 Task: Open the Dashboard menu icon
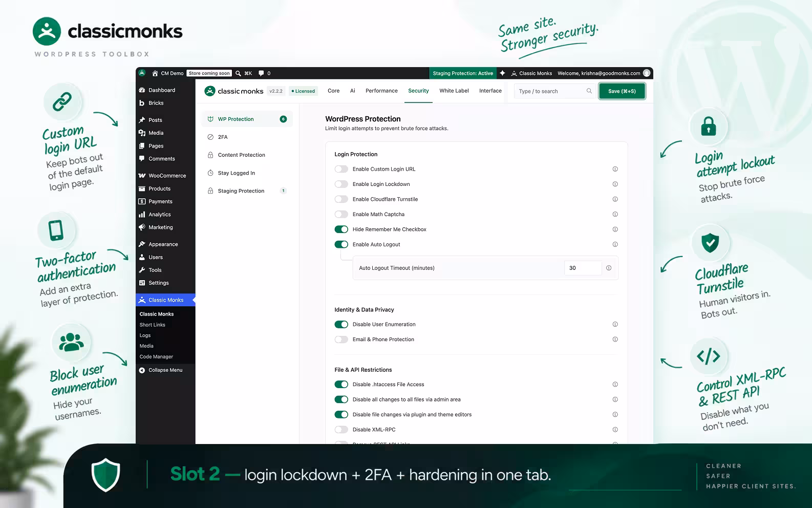click(142, 90)
